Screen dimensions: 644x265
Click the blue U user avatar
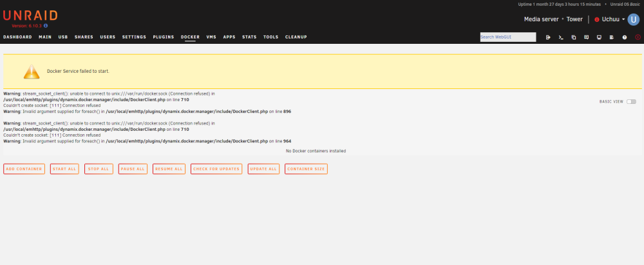tap(633, 19)
